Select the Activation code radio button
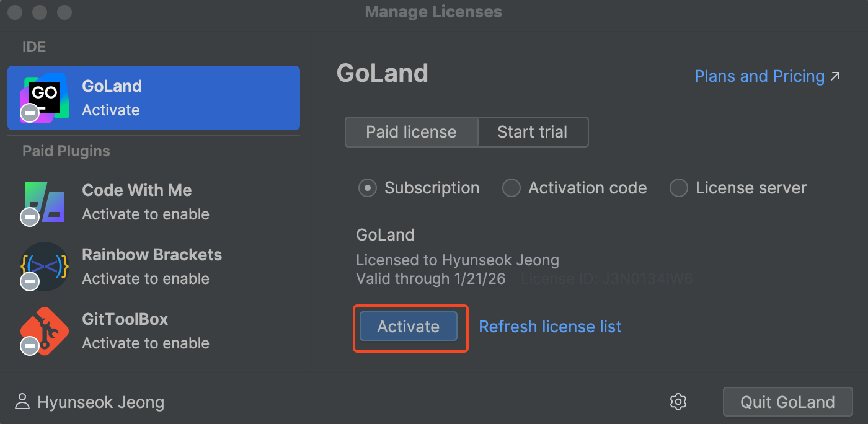Image resolution: width=868 pixels, height=424 pixels. (511, 188)
